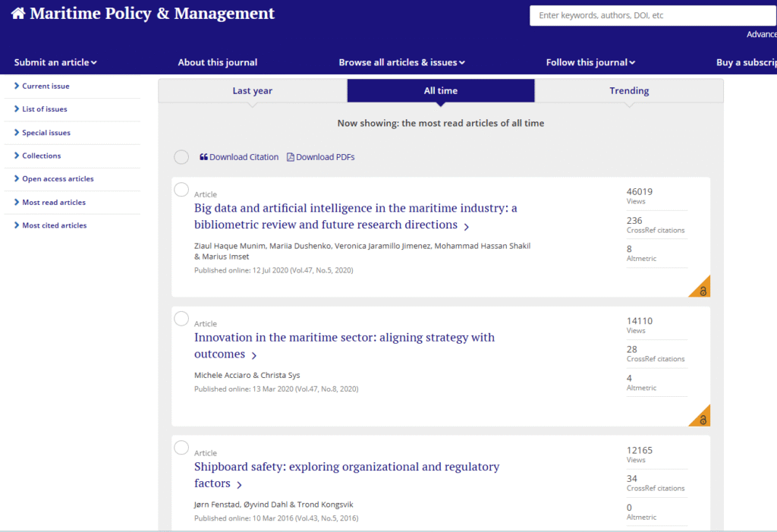Click Published online 12 Jul 2020 text
The image size is (777, 532).
tap(273, 270)
